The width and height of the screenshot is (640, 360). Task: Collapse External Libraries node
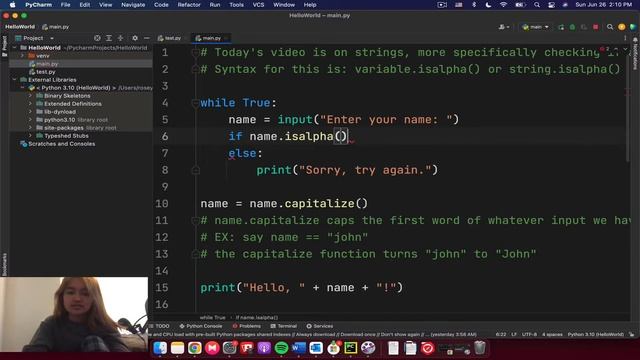tap(15, 80)
